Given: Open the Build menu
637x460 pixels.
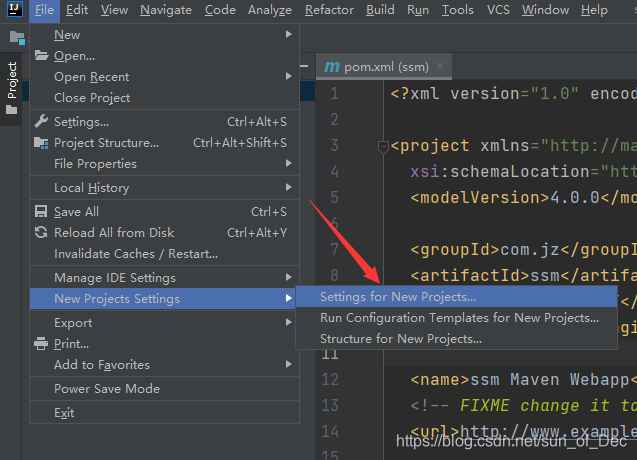Looking at the screenshot, I should tap(380, 10).
